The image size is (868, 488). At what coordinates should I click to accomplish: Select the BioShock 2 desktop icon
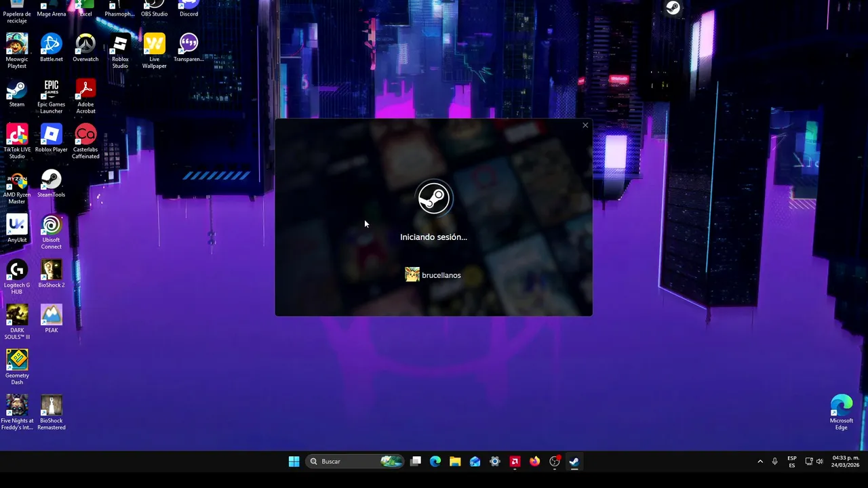[52, 274]
